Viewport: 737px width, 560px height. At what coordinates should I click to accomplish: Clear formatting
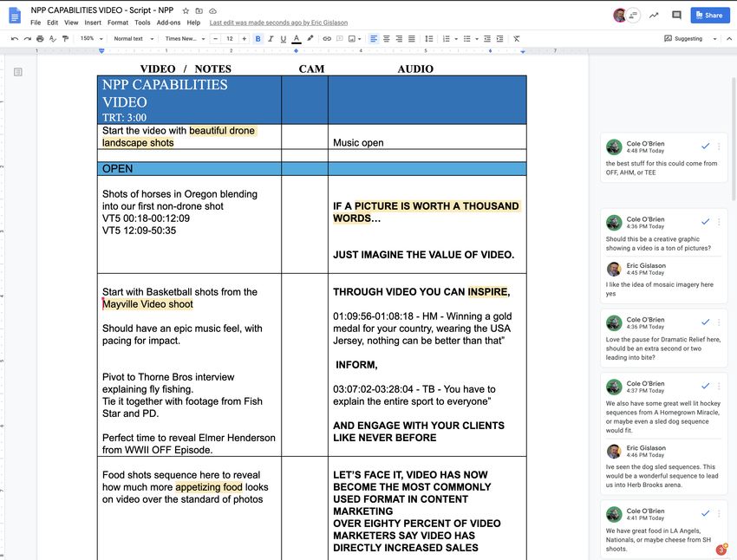pyautogui.click(x=517, y=38)
